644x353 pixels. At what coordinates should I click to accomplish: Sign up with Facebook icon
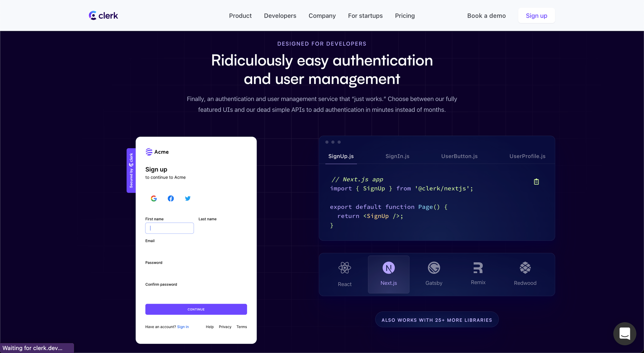tap(171, 199)
